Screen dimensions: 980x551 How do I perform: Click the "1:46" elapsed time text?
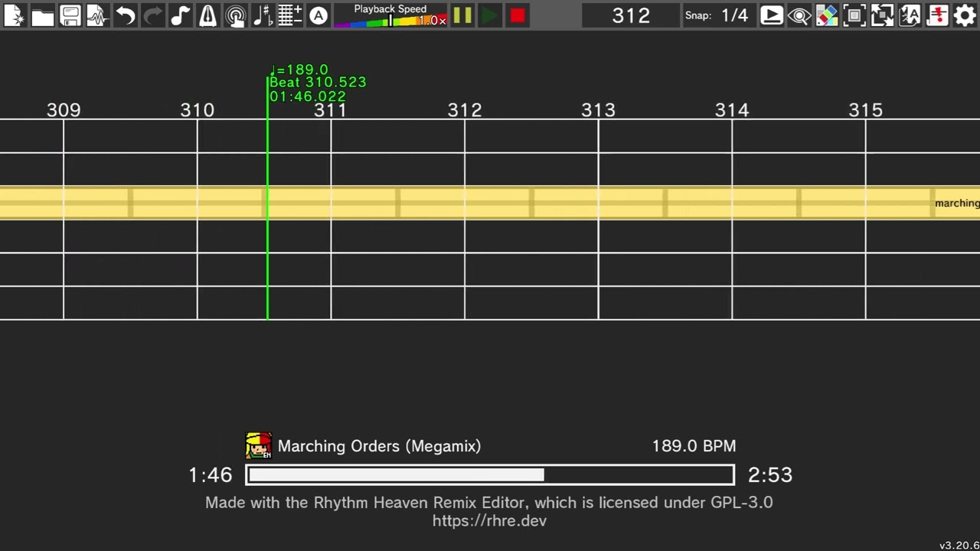(210, 475)
